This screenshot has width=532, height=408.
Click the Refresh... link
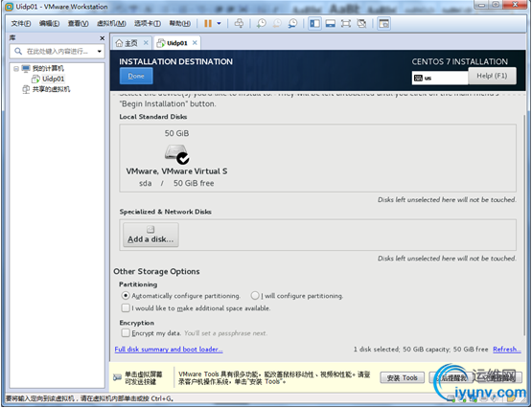507,349
